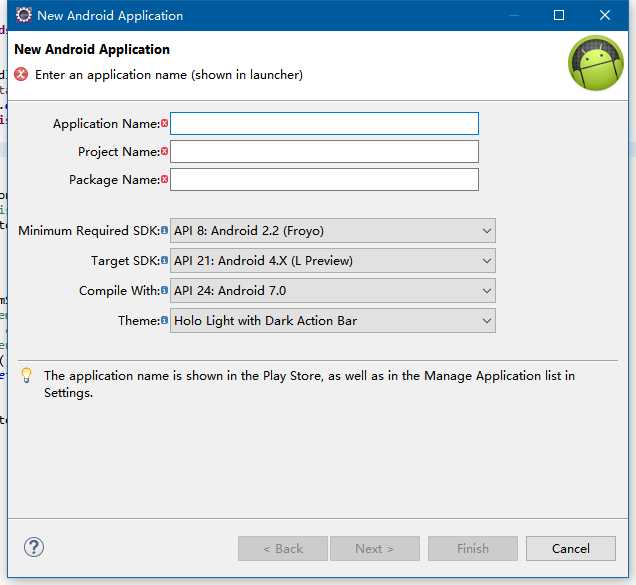Click the 'Application Name:' label

pos(106,123)
